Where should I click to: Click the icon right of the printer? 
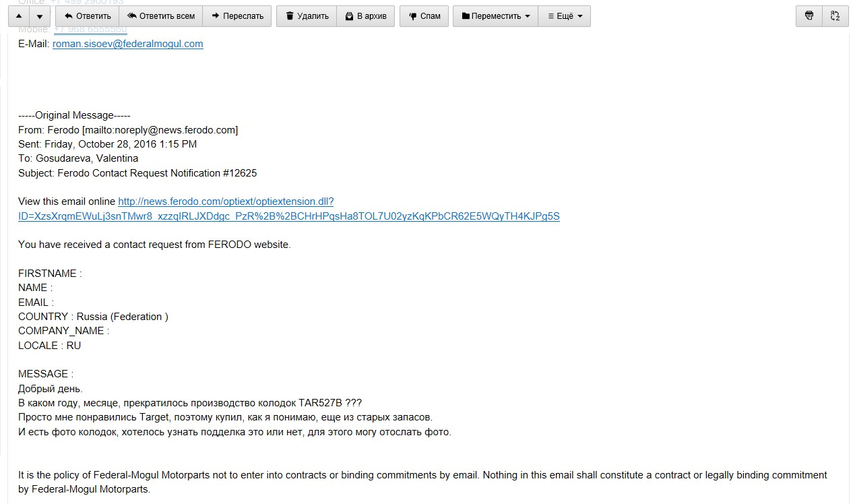coord(835,16)
